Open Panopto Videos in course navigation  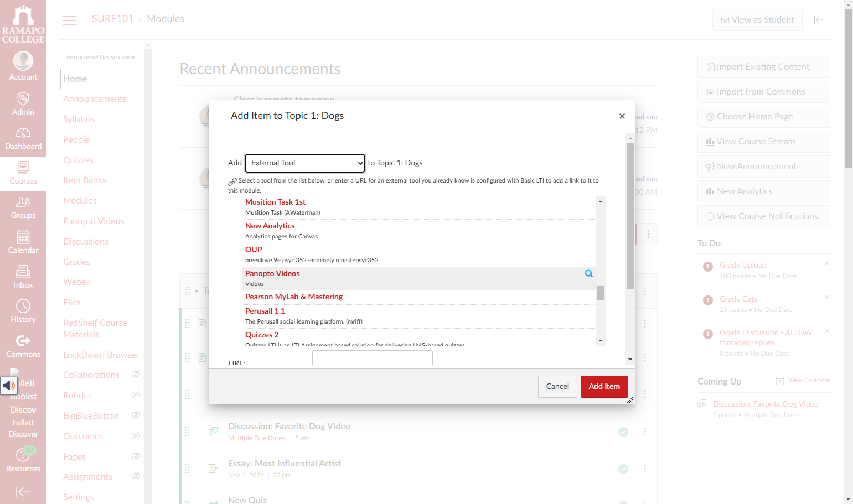click(x=94, y=221)
